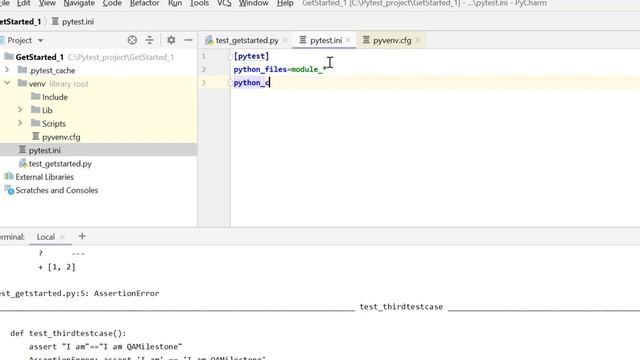Close the Local terminal tab

62,237
